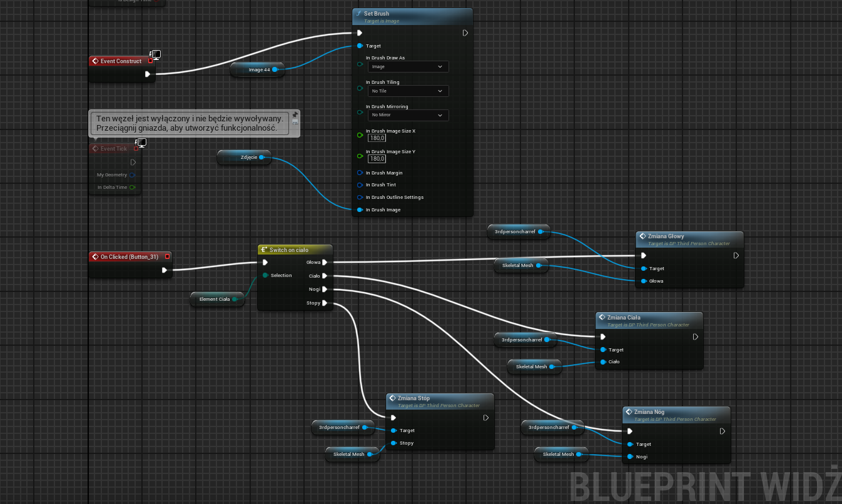Image resolution: width=842 pixels, height=504 pixels.
Task: Select Skeletal Mesh variable wired to Zmiana Nóg
Action: (562, 455)
